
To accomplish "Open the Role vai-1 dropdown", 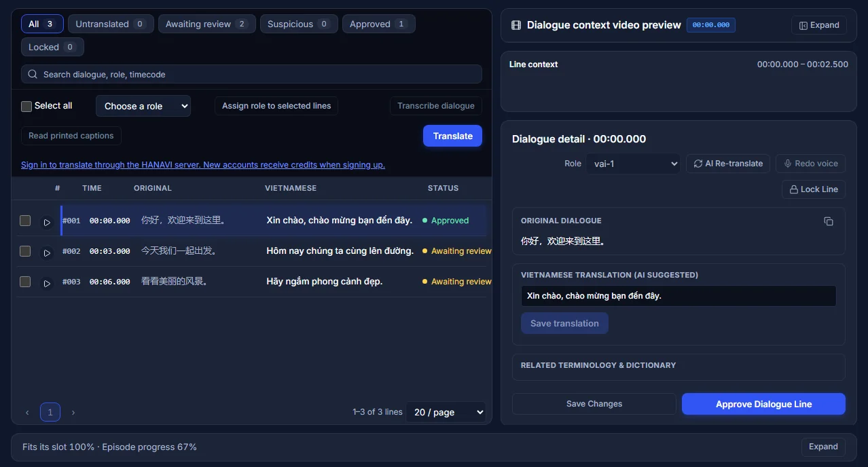I will coord(633,164).
